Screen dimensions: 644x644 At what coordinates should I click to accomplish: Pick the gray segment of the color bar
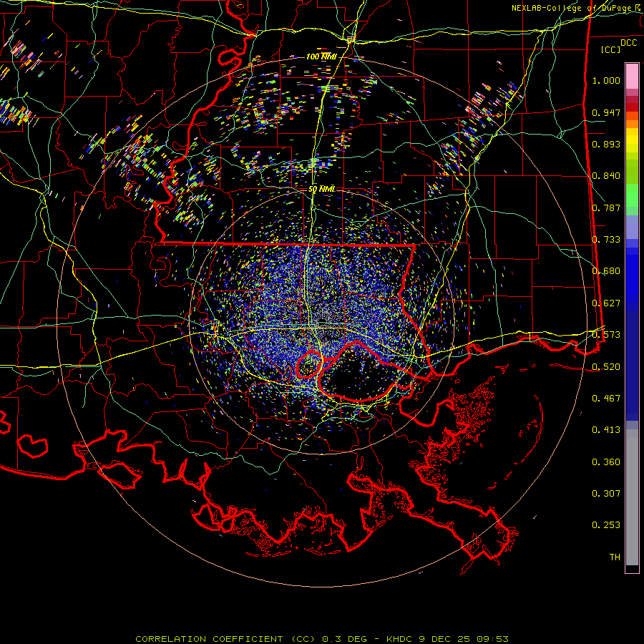coord(632,497)
